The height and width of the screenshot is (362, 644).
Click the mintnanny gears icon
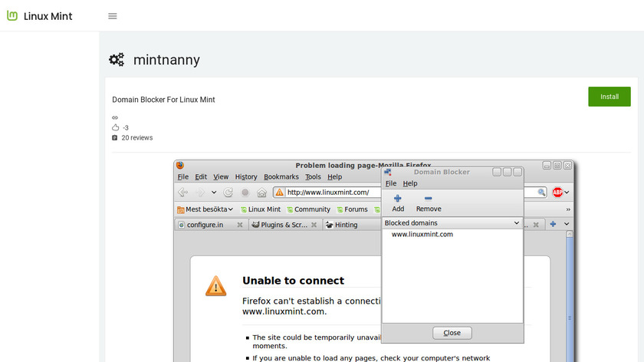coord(117,60)
